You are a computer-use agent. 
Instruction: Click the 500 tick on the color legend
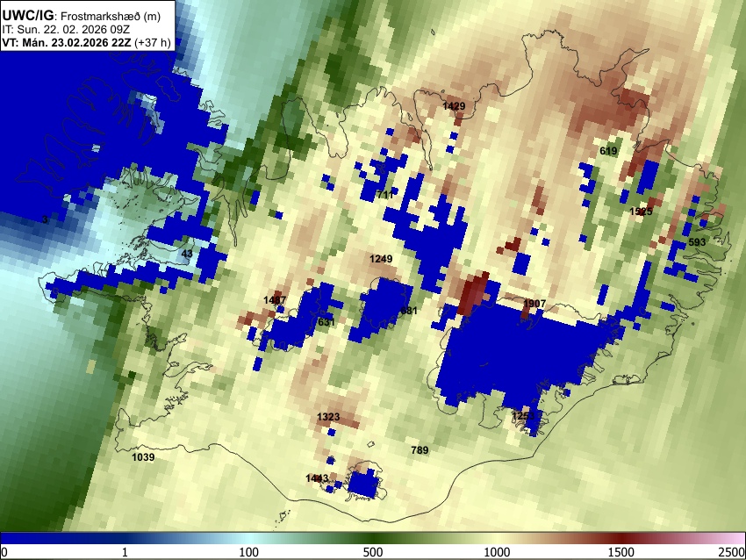(x=373, y=552)
